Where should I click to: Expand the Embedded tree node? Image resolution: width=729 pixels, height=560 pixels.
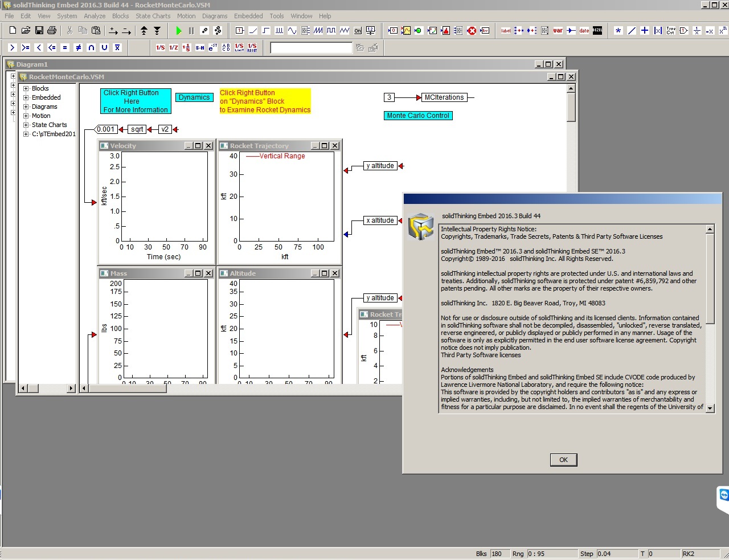click(26, 97)
